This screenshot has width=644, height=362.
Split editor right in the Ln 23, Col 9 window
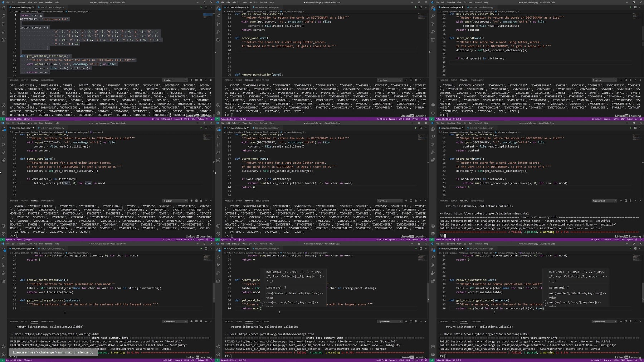pyautogui.click(x=635, y=7)
